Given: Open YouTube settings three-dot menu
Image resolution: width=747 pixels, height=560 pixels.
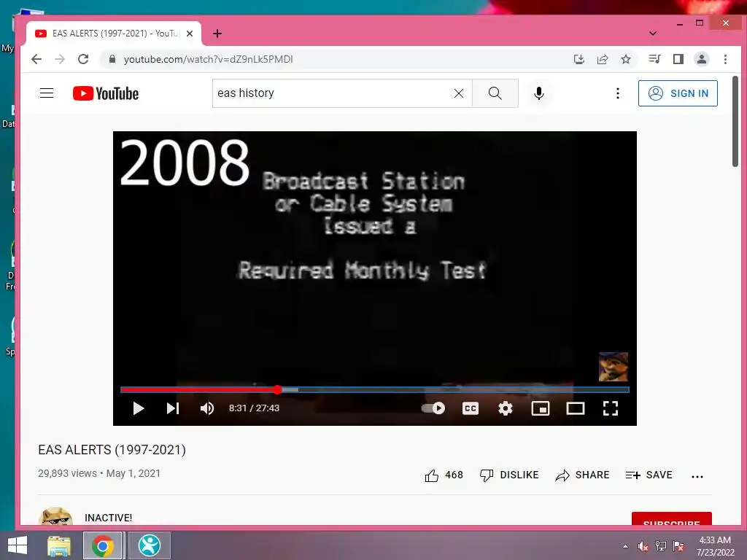Looking at the screenshot, I should click(618, 93).
